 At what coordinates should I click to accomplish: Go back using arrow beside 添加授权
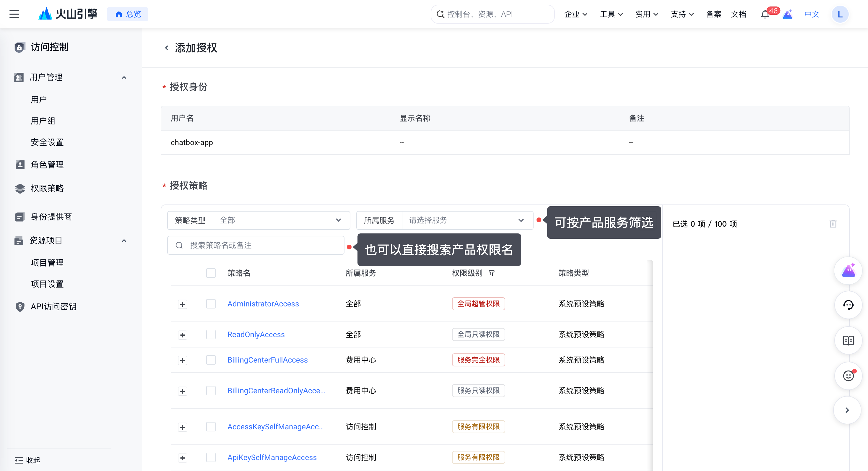tap(166, 48)
